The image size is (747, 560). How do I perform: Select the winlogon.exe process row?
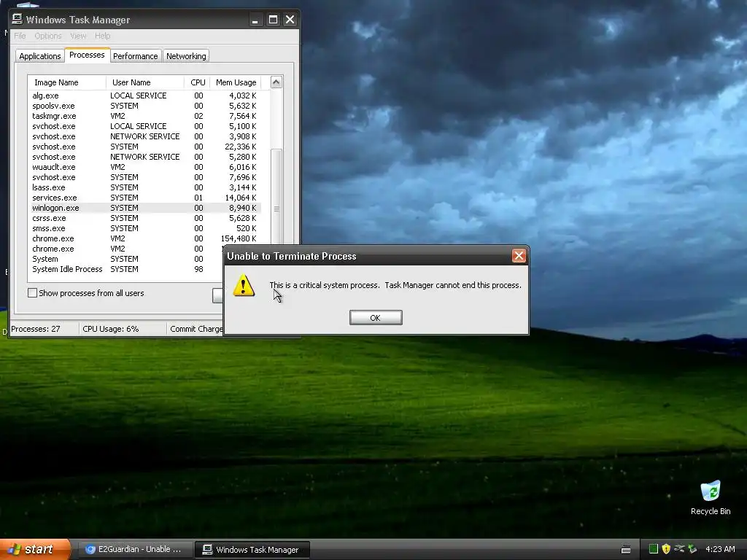tap(145, 208)
